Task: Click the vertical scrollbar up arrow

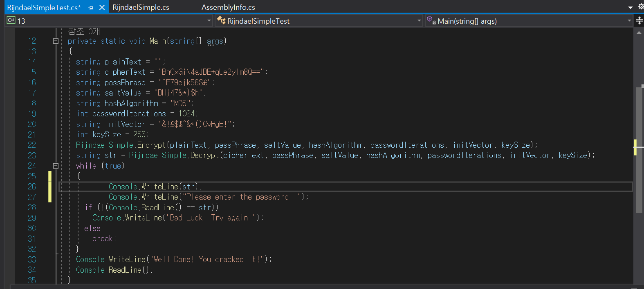Action: point(639,33)
